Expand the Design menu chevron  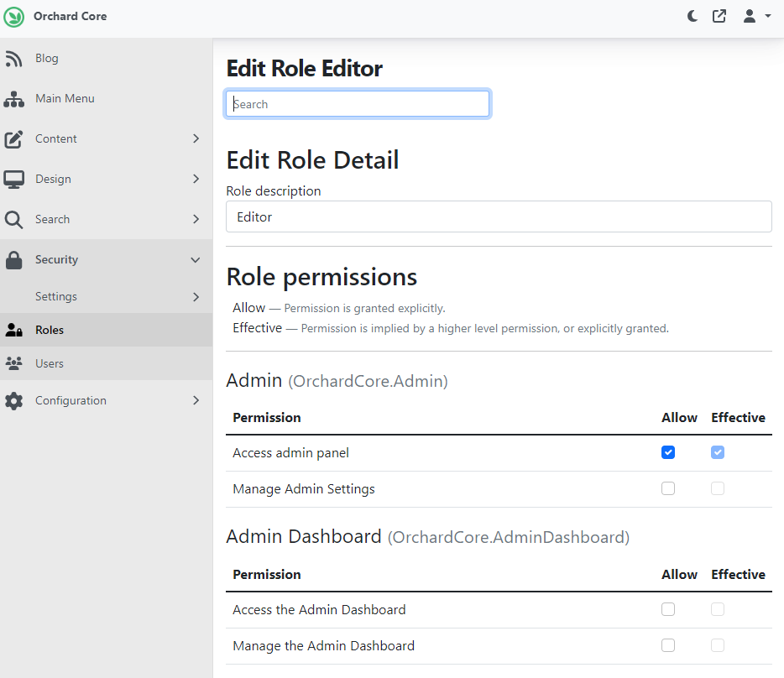[x=196, y=179]
